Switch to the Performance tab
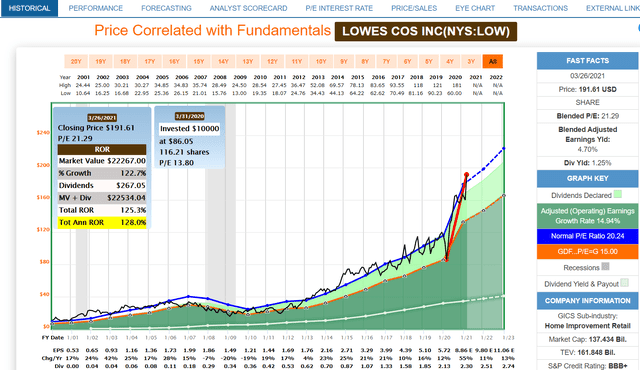This screenshot has height=370, width=640. [x=96, y=8]
